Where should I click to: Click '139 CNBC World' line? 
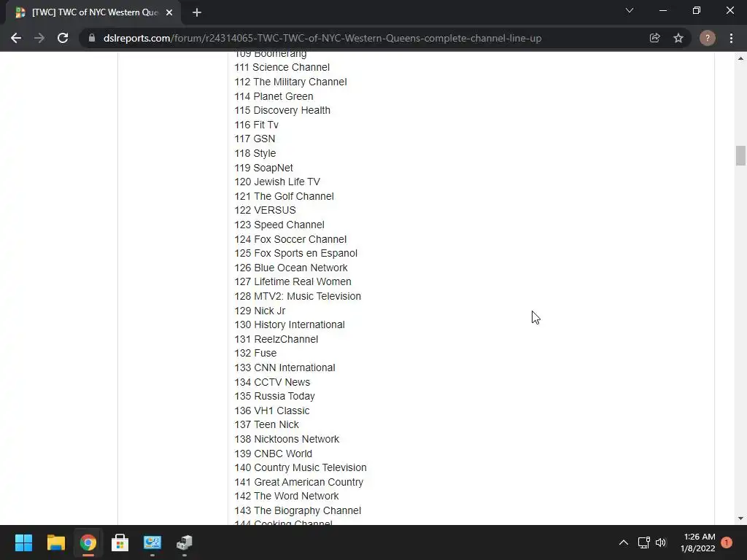coord(274,454)
